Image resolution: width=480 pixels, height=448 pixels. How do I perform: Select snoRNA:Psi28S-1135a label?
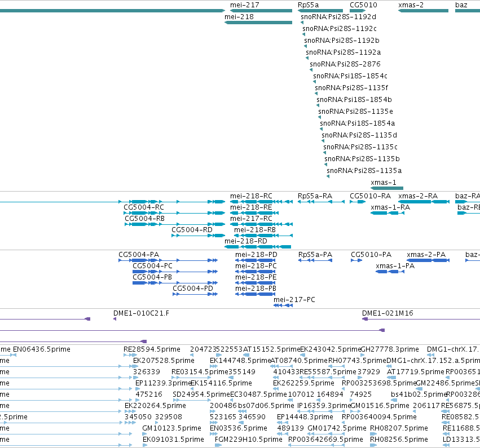click(364, 171)
